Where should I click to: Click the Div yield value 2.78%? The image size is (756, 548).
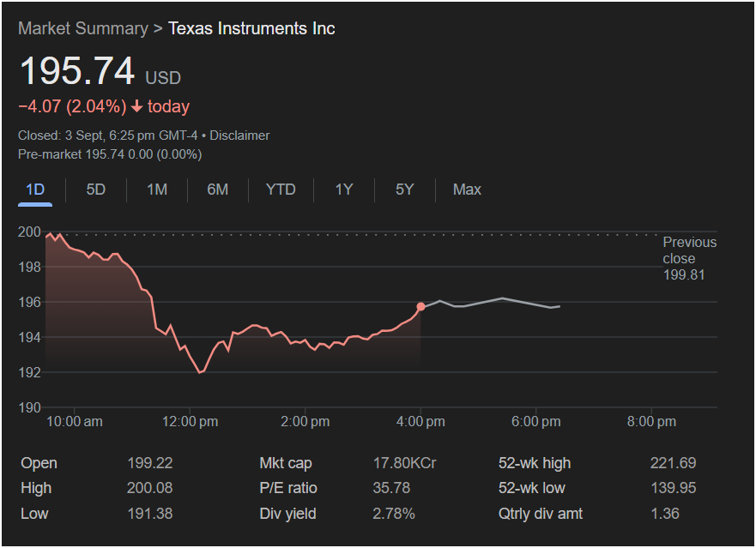coord(393,514)
